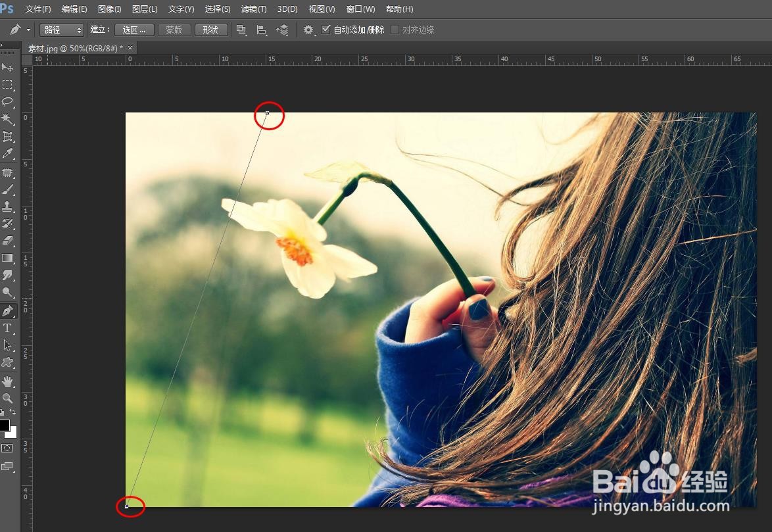Open the 图层(L) menu
This screenshot has width=772, height=532.
145,9
